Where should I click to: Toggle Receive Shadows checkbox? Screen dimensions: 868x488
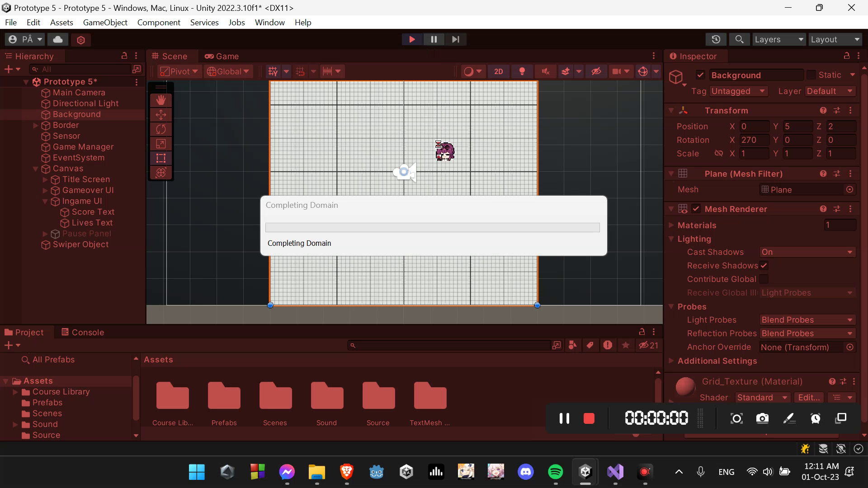[764, 266]
